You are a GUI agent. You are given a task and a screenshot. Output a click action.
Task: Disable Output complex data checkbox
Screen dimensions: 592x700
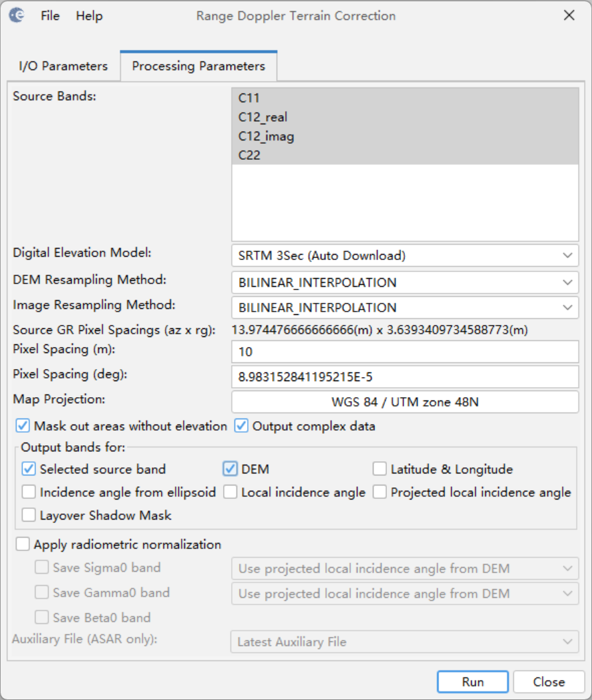(x=241, y=427)
